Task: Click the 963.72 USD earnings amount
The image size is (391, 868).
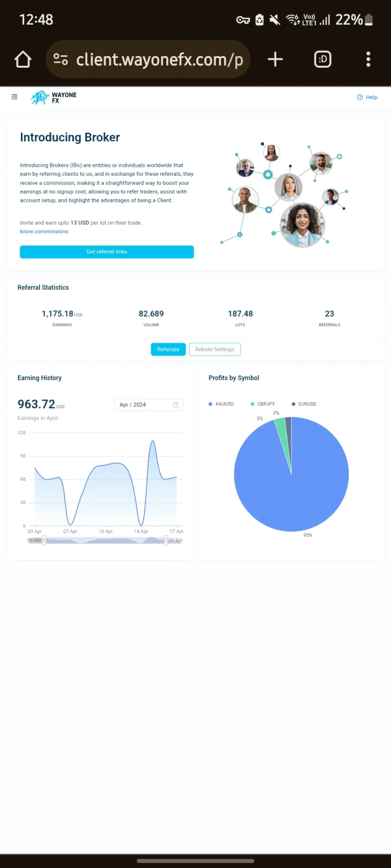Action: click(x=41, y=404)
